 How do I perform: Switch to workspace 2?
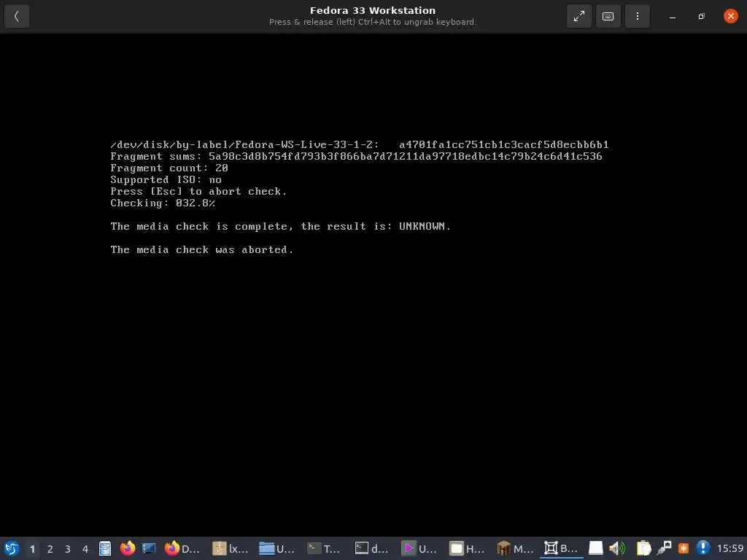(50, 549)
